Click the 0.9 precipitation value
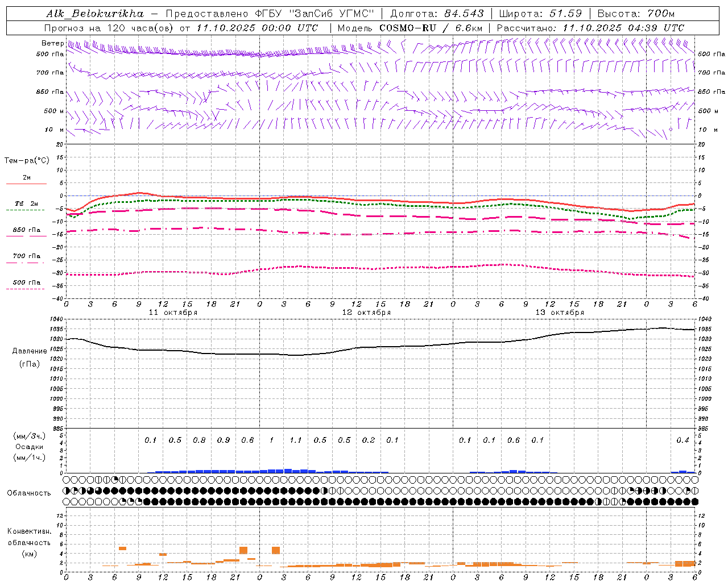The image size is (728, 582). tap(224, 440)
